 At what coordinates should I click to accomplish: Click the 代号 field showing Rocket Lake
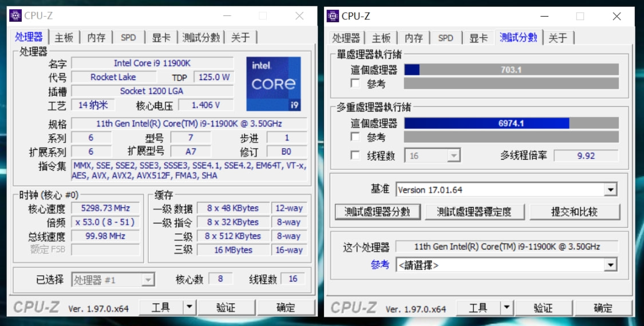tap(113, 77)
